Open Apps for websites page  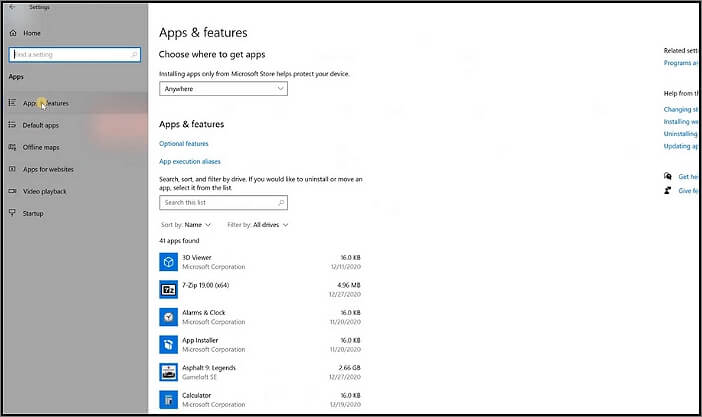(47, 169)
